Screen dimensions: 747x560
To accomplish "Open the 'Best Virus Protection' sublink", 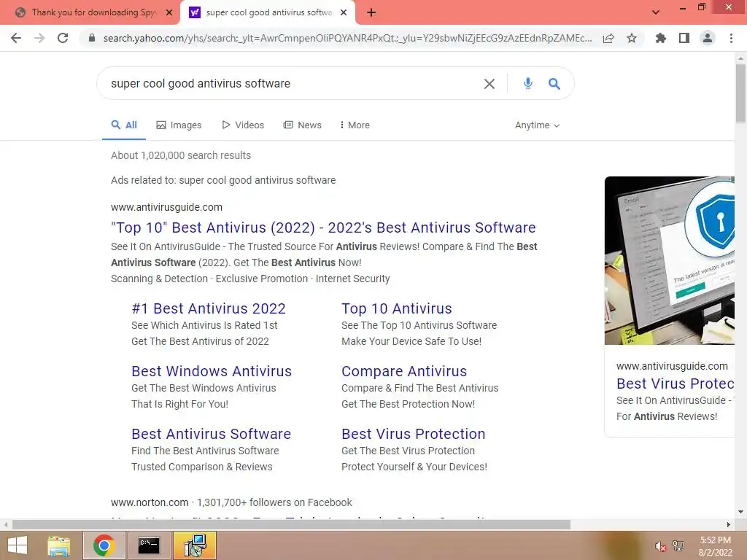I will (414, 434).
